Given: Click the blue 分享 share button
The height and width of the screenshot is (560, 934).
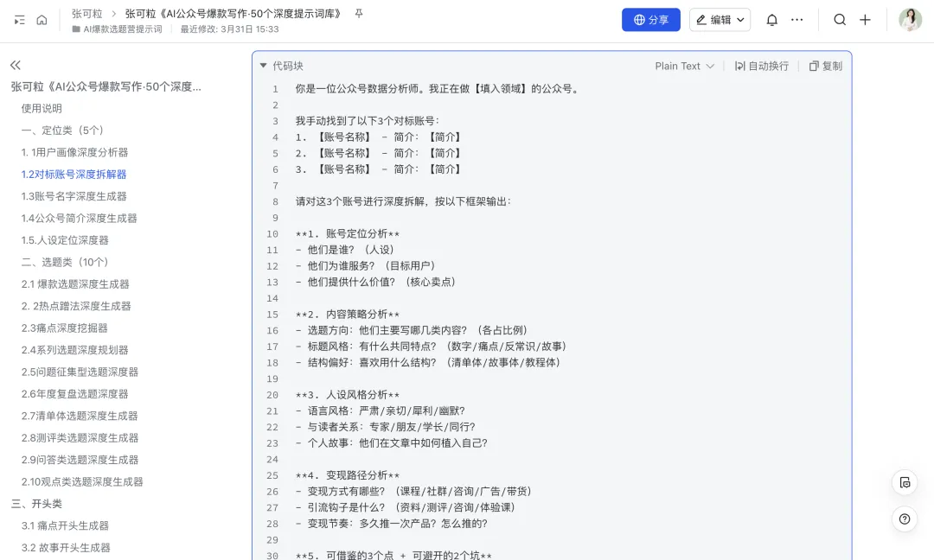Looking at the screenshot, I should tap(651, 20).
